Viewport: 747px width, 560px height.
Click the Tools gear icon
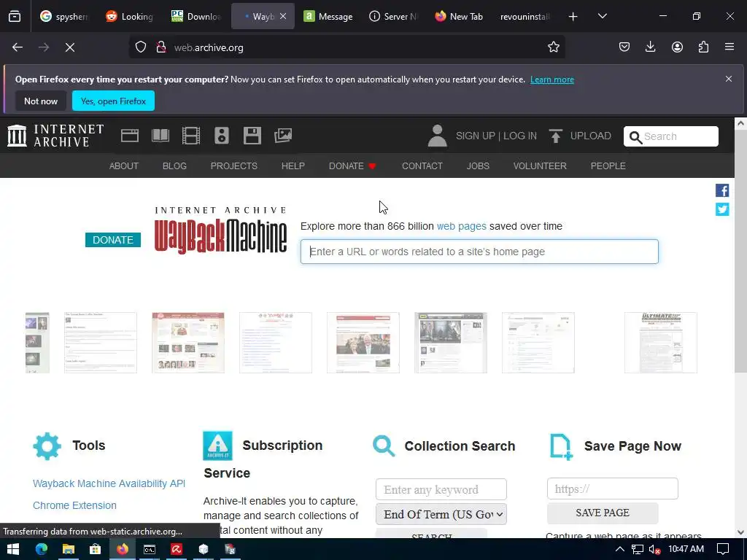pos(47,446)
